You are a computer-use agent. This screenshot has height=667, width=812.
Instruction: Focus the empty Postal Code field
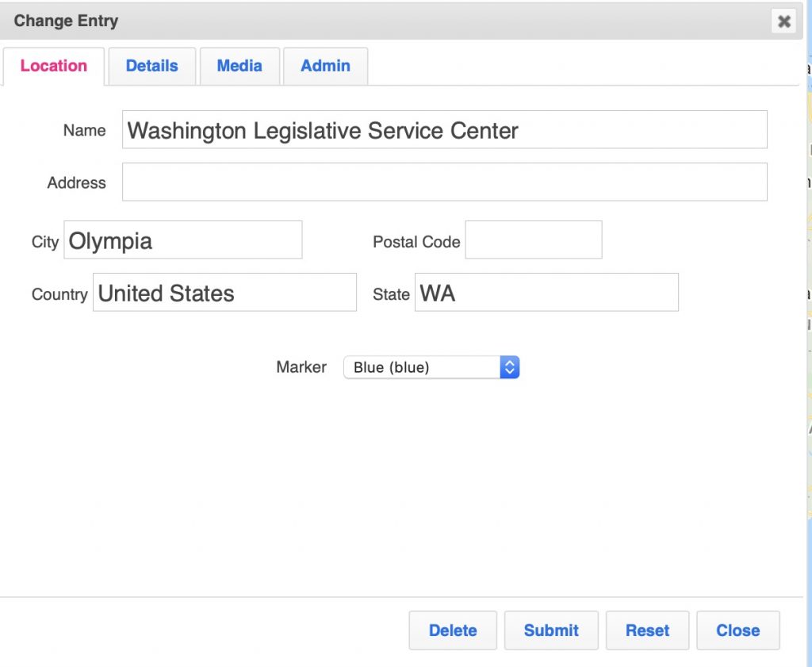point(533,240)
